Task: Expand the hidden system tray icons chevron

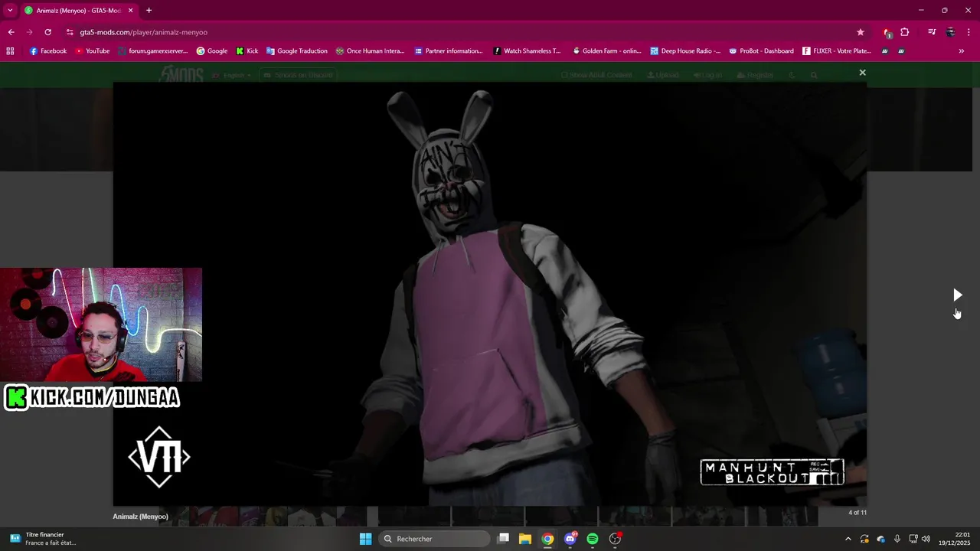Action: (x=848, y=539)
